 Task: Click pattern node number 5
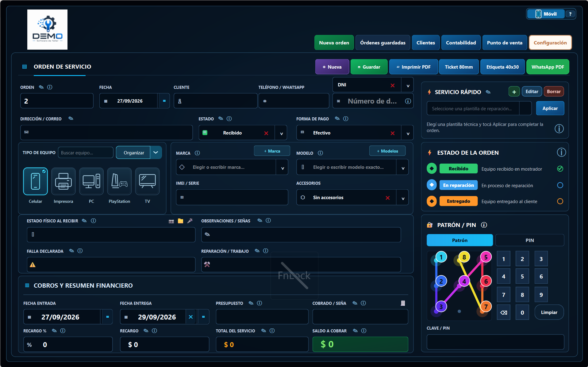click(x=486, y=257)
